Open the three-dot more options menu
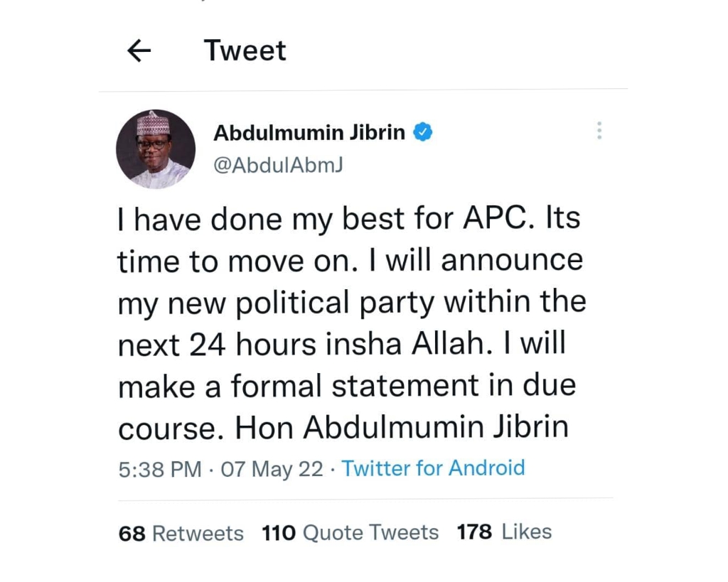728x582 pixels. pos(599,130)
